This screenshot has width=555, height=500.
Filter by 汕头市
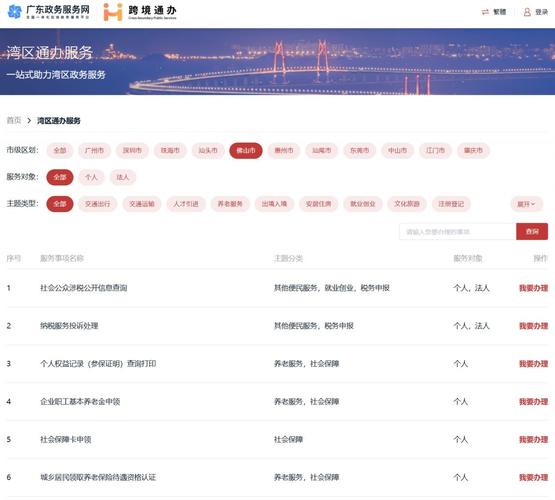click(x=208, y=150)
